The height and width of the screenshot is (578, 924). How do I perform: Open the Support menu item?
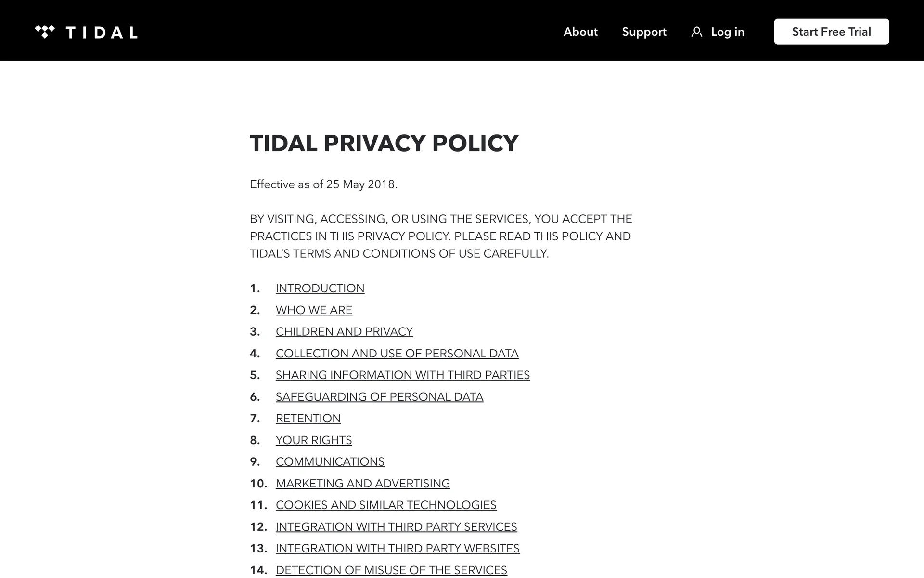click(x=644, y=32)
